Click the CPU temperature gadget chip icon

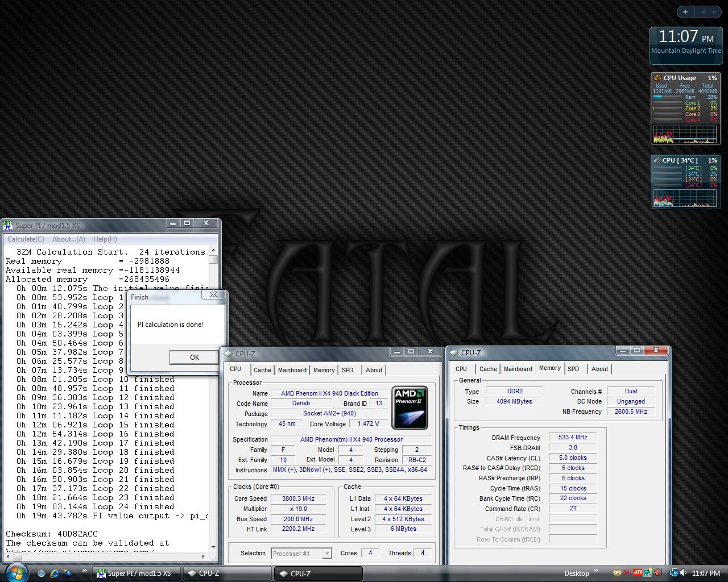tap(657, 160)
